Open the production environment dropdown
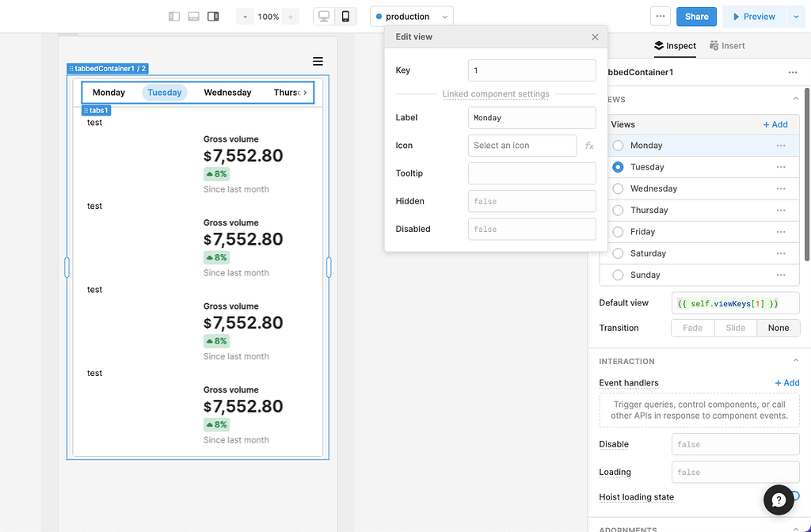Viewport: 811px width, 532px height. 411,17
